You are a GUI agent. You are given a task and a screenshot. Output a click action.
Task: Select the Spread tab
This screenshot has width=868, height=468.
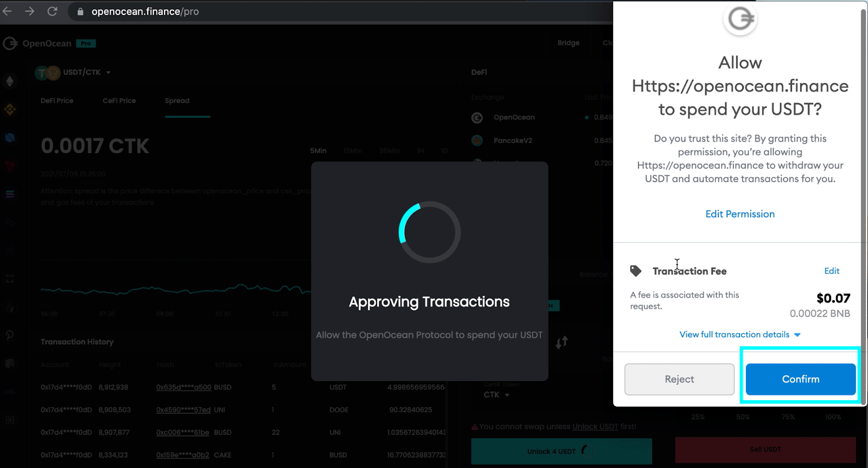pos(177,100)
